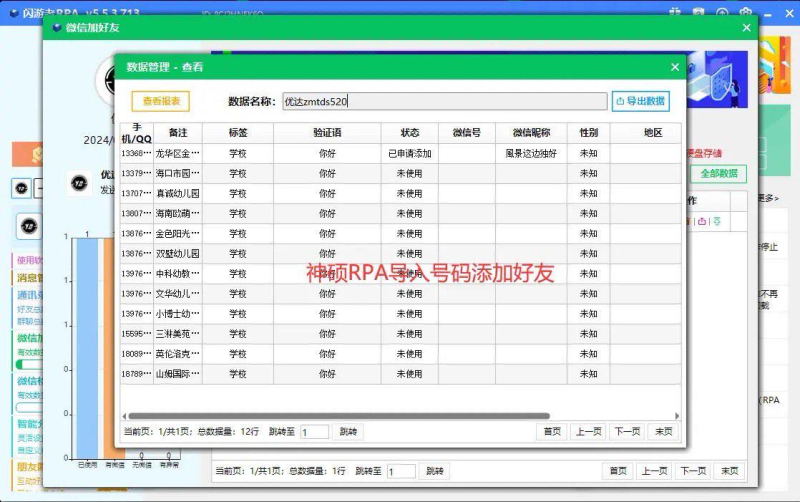Viewport: 800px width, 502px height.
Task: Click the export icon in 导出数据 button
Action: click(x=620, y=101)
